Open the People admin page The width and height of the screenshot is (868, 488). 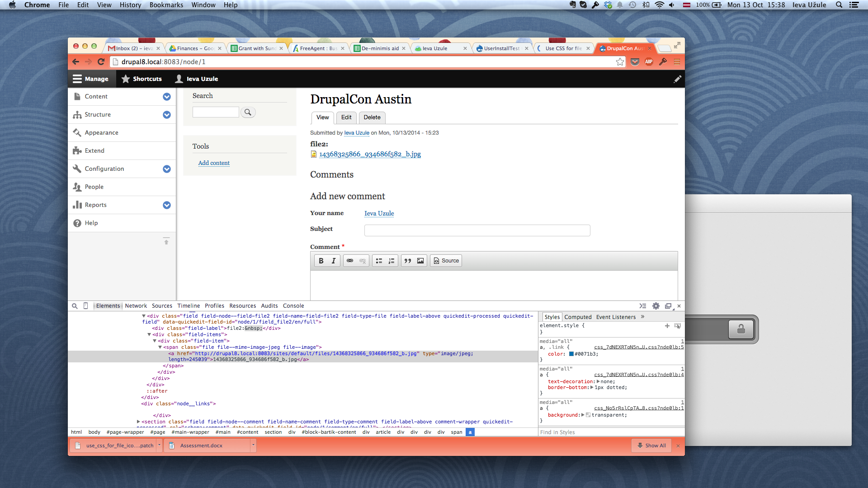94,187
